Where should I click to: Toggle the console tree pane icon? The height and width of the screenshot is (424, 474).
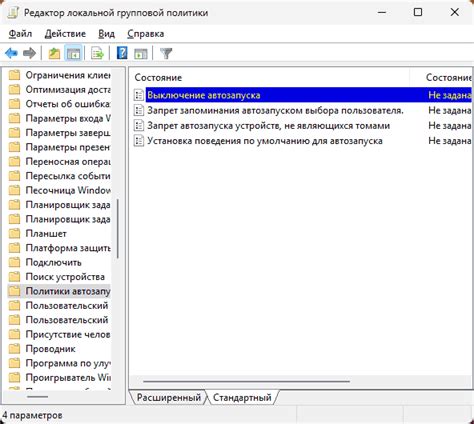(x=74, y=53)
